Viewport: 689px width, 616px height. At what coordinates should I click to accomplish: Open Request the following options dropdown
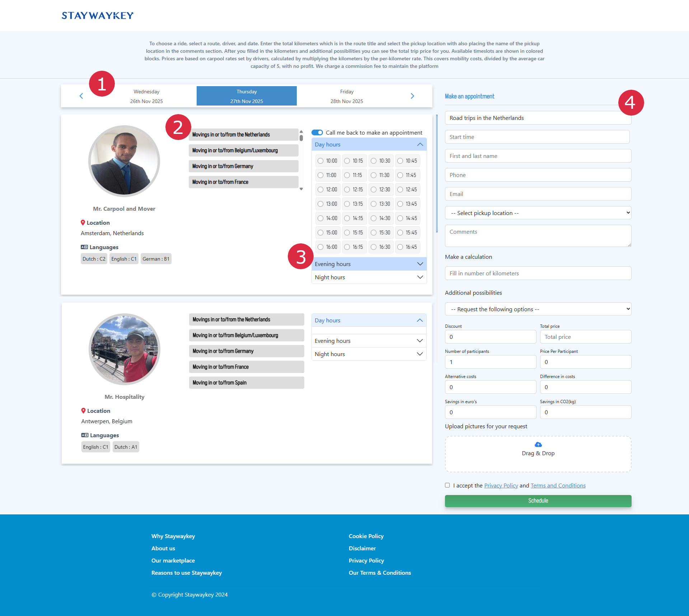click(538, 309)
